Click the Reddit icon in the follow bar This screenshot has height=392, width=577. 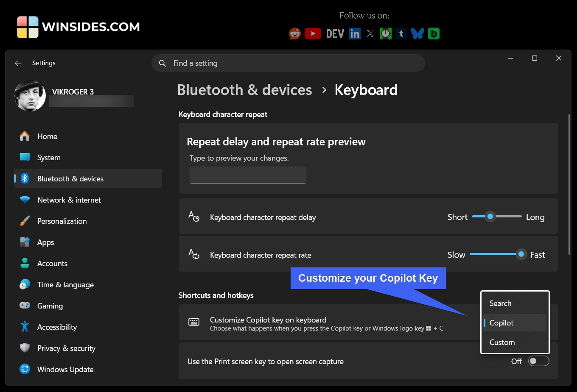(294, 33)
